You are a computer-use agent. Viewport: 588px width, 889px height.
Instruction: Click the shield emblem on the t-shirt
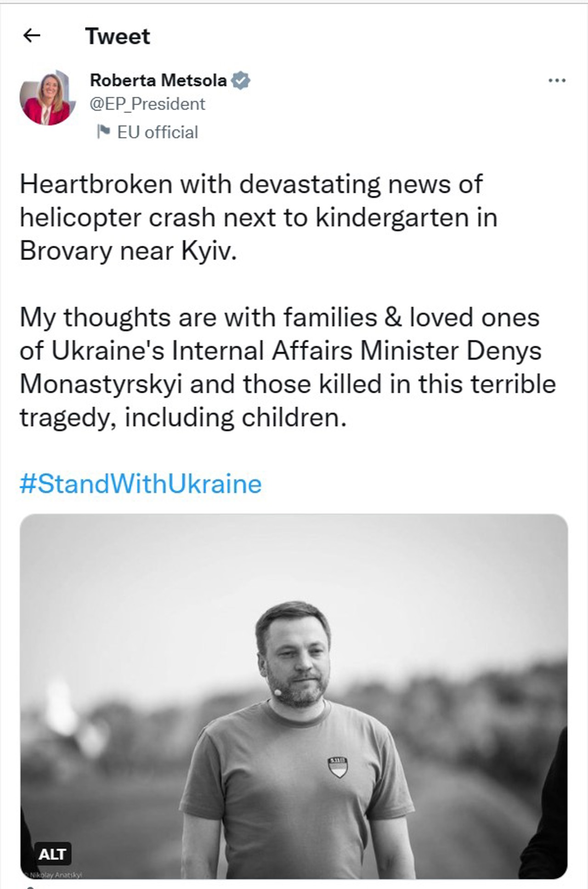338,767
